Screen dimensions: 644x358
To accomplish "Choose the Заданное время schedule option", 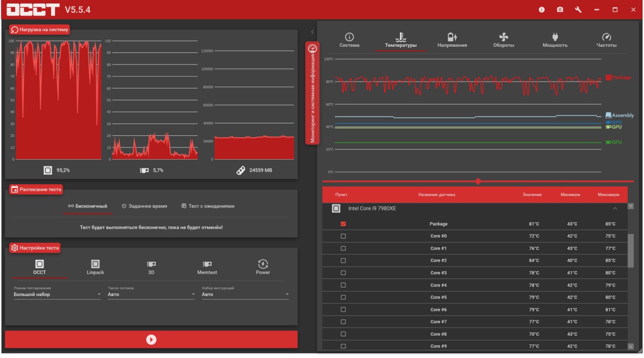I will [144, 206].
